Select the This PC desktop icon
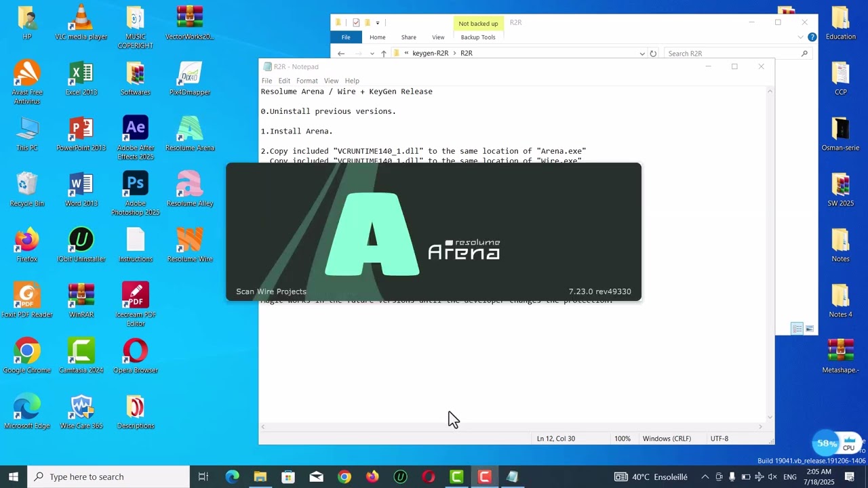The width and height of the screenshot is (868, 488). tap(27, 134)
